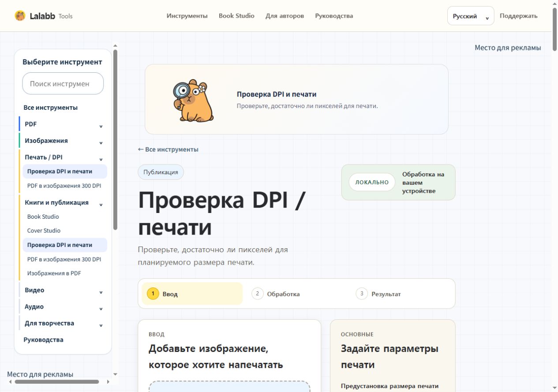This screenshot has width=558, height=392.
Task: Expand the Изображения category chevron
Action: [x=101, y=143]
